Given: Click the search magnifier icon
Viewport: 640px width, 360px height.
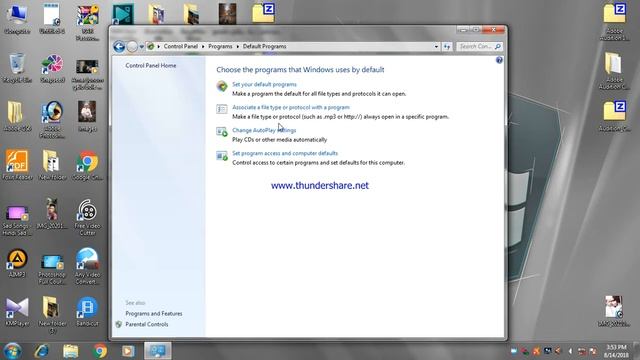Looking at the screenshot, I should point(498,47).
